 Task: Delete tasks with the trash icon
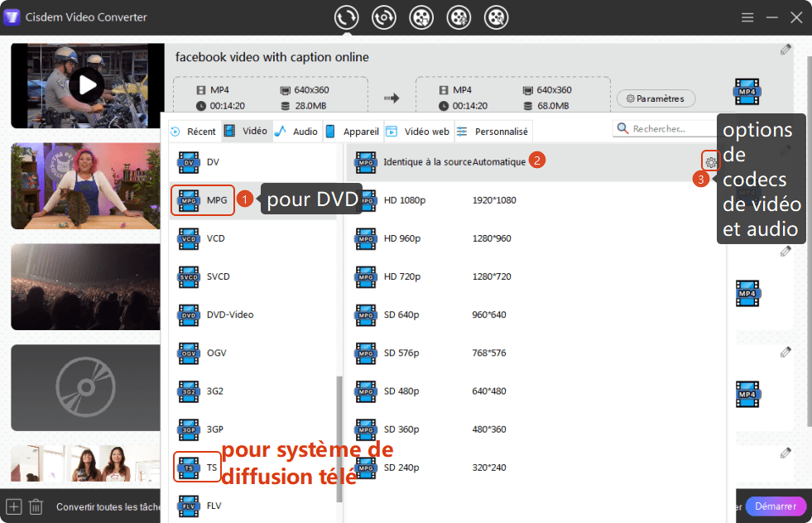click(36, 507)
